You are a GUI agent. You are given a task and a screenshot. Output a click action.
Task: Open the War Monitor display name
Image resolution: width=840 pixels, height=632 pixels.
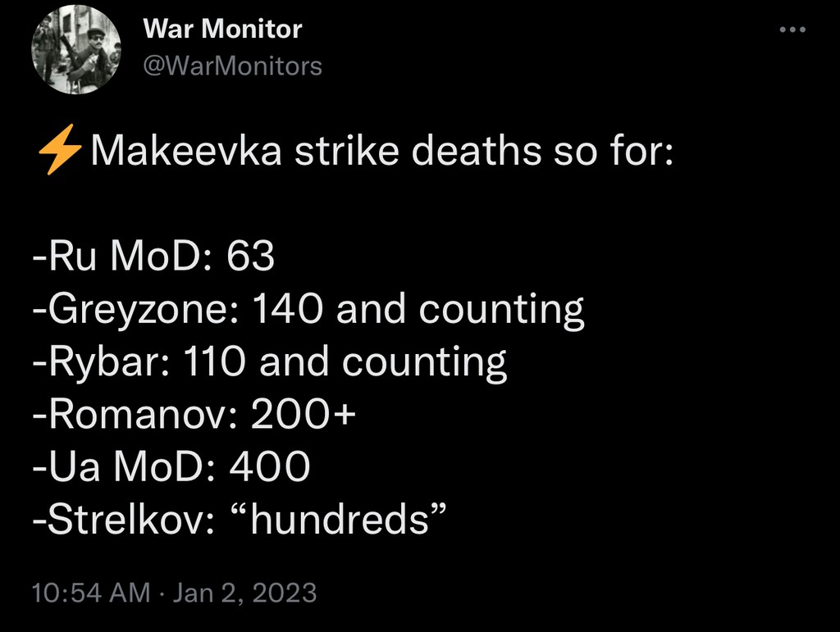pyautogui.click(x=222, y=29)
